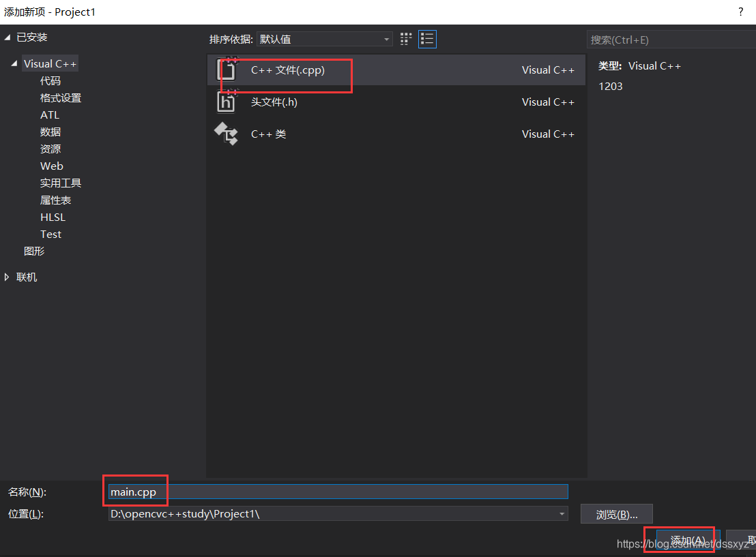The width and height of the screenshot is (756, 557).
Task: Select the Test category
Action: [50, 234]
